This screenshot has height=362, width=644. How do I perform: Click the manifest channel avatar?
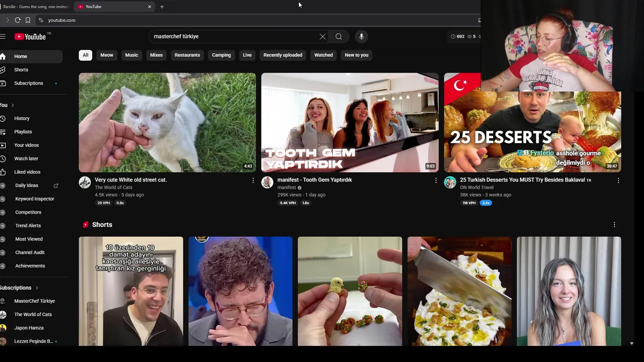coord(267,182)
